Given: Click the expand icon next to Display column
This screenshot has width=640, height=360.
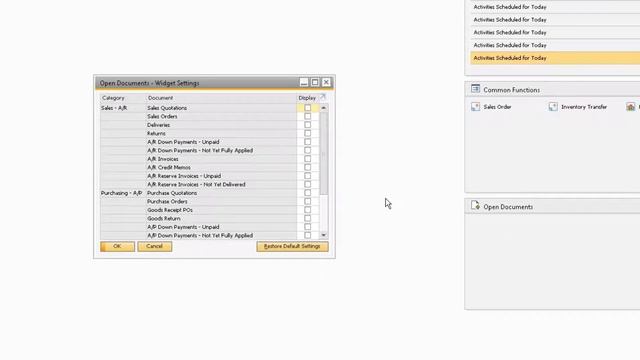Looking at the screenshot, I should click(322, 97).
